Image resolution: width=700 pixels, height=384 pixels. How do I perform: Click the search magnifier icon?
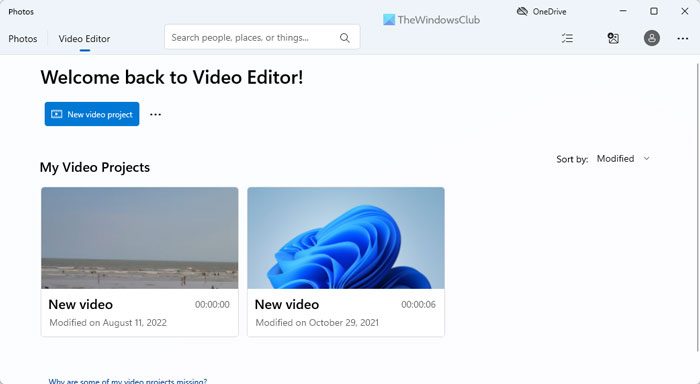point(345,38)
